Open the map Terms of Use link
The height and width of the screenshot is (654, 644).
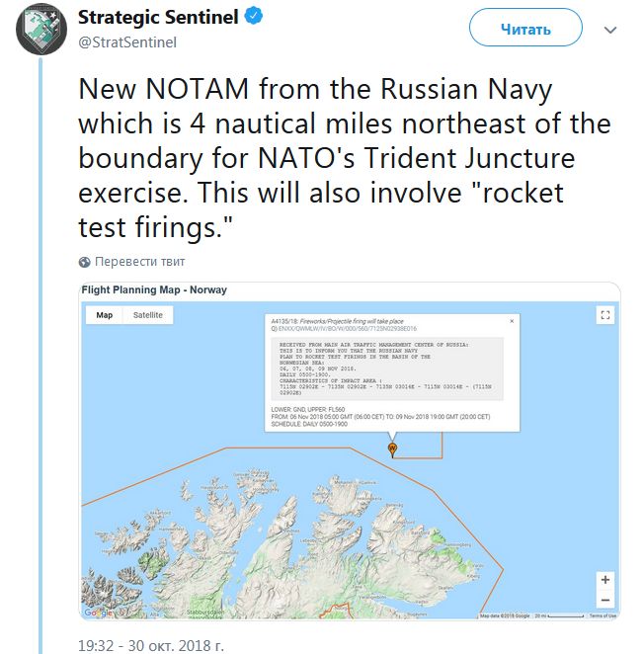[602, 615]
